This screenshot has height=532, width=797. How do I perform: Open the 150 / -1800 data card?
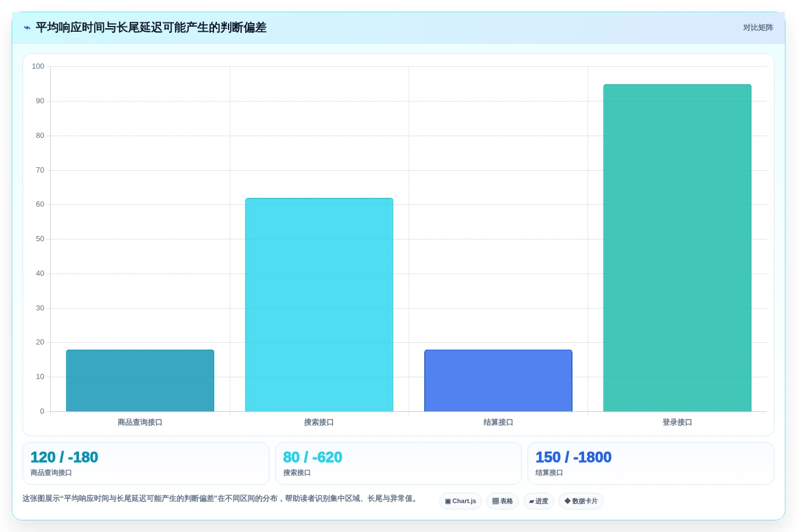tap(651, 463)
